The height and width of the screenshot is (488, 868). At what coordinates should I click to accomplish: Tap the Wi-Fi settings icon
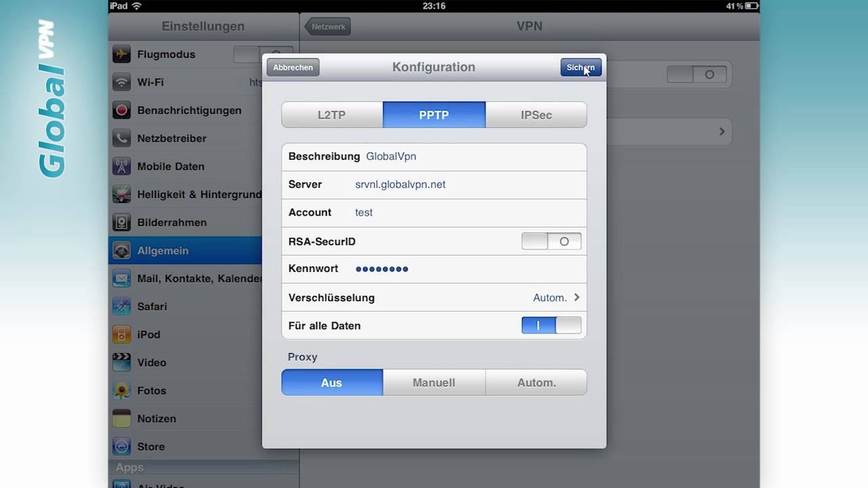click(x=122, y=82)
